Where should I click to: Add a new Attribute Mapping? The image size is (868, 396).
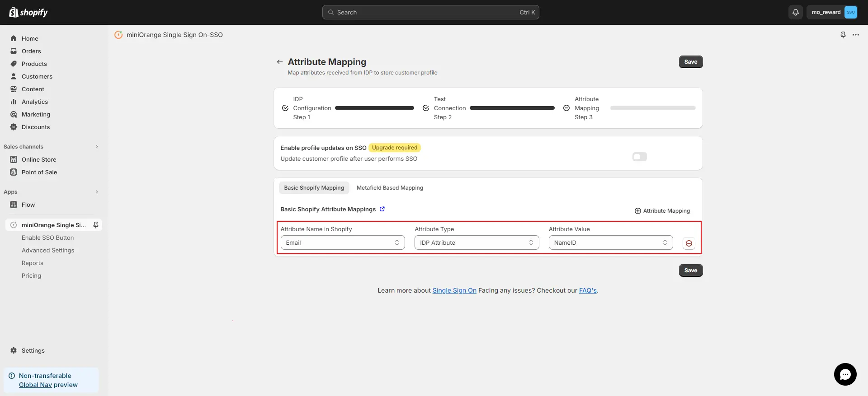[x=662, y=211]
